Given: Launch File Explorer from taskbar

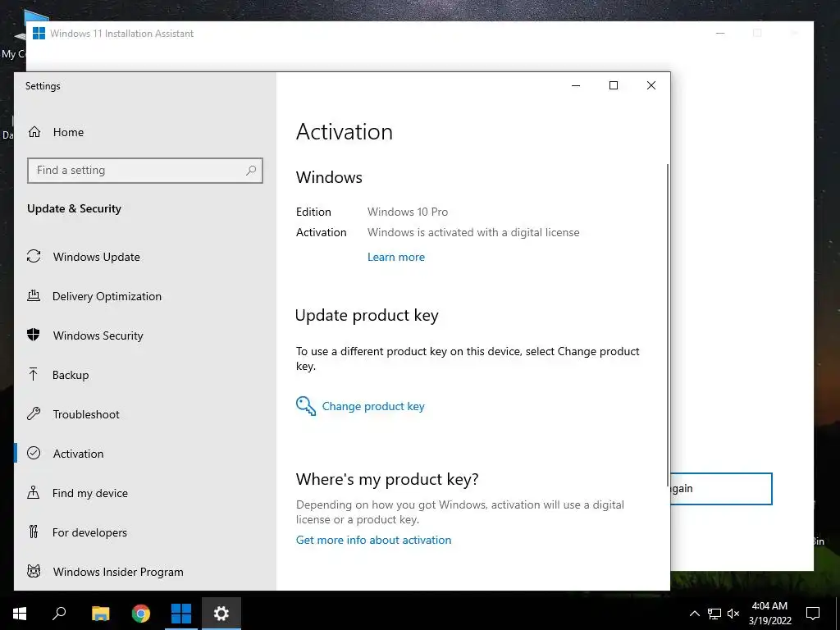Looking at the screenshot, I should [100, 614].
